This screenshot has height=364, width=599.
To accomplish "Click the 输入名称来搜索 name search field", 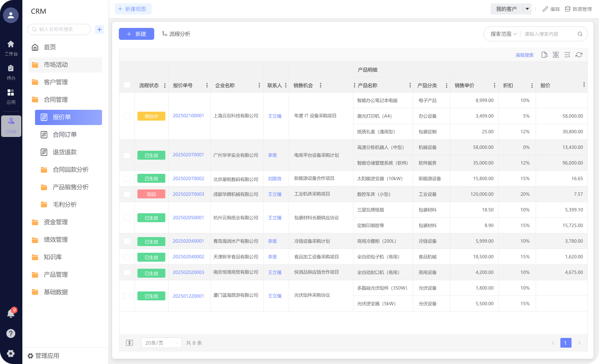I will tap(59, 29).
